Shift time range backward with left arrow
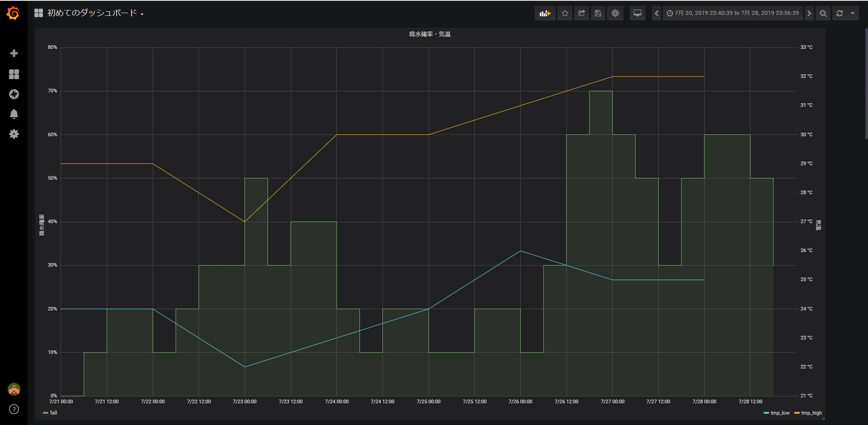The height and width of the screenshot is (425, 868). 656,13
